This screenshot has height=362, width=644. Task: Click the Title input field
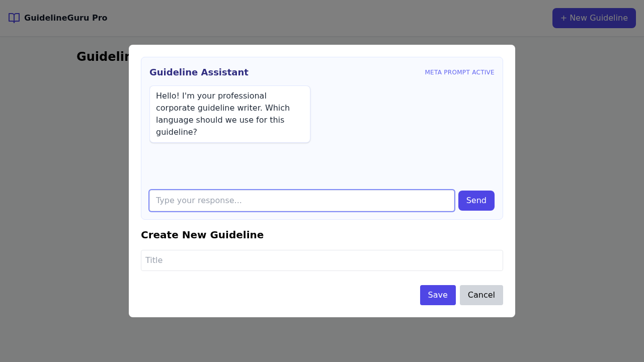tap(322, 260)
